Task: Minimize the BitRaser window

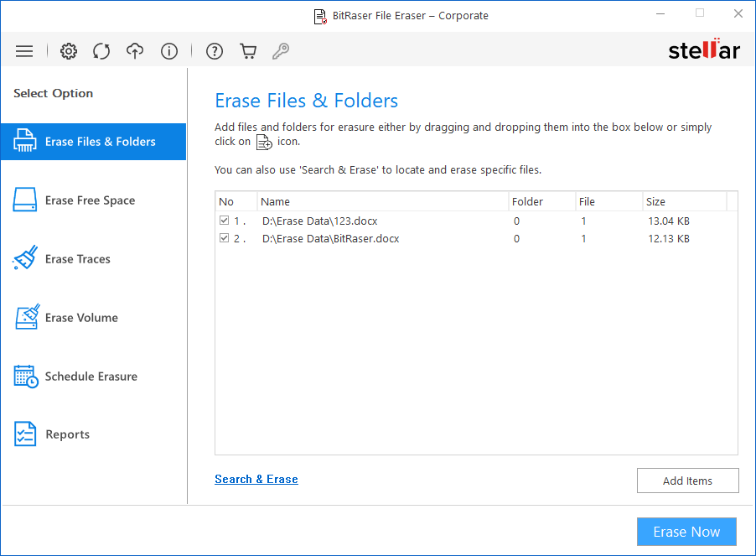Action: tap(660, 14)
